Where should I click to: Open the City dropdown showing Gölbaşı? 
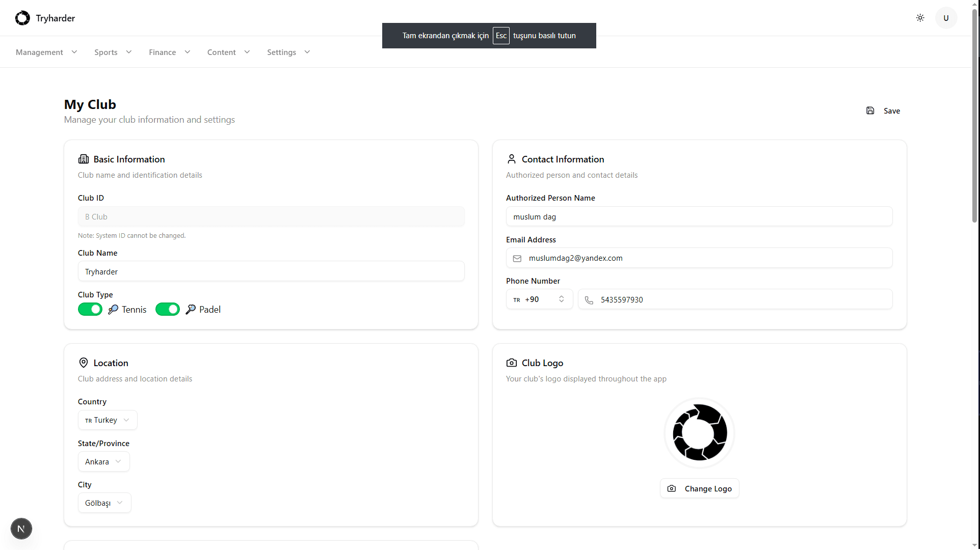[104, 503]
